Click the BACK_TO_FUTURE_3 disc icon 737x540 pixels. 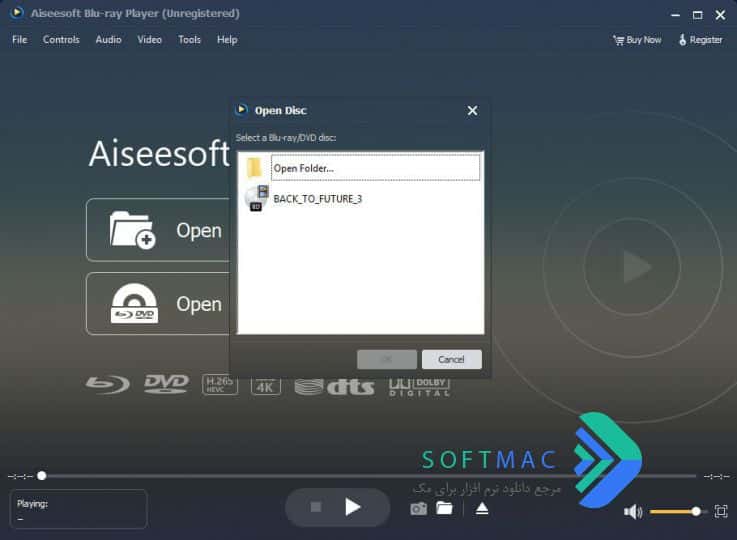[256, 198]
